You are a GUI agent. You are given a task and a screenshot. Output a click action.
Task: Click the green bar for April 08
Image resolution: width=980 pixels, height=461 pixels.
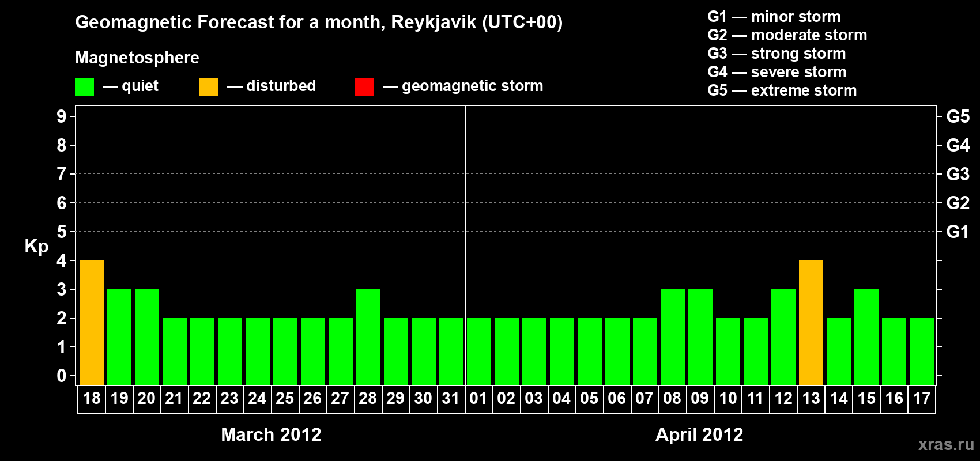[673, 337]
